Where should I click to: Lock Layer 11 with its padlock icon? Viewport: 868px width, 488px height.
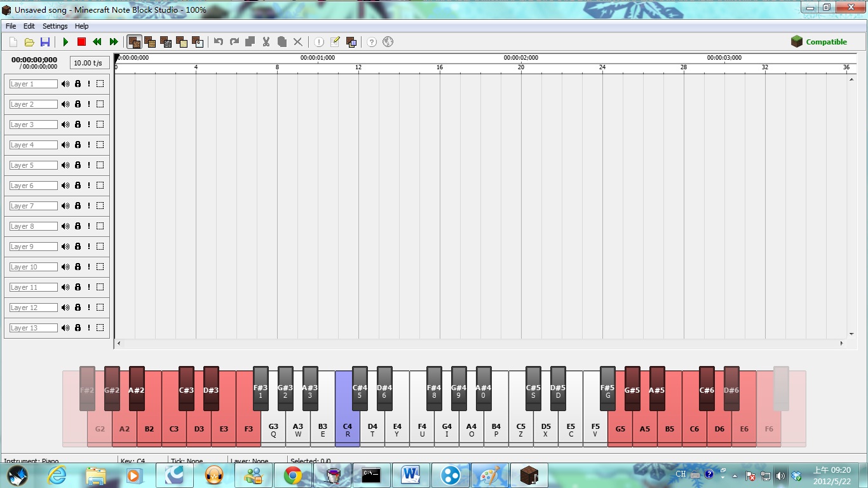tap(78, 287)
